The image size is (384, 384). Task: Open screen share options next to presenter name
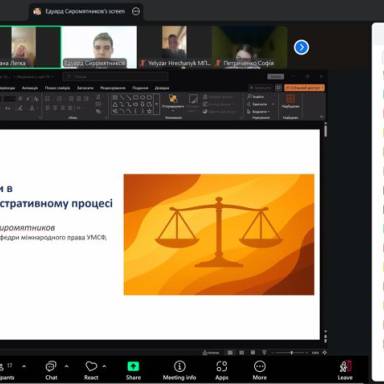[136, 11]
